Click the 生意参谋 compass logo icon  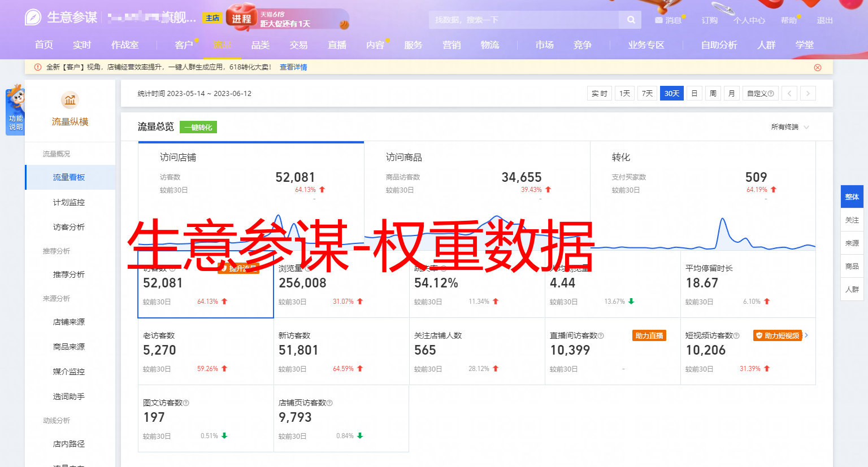coord(33,18)
